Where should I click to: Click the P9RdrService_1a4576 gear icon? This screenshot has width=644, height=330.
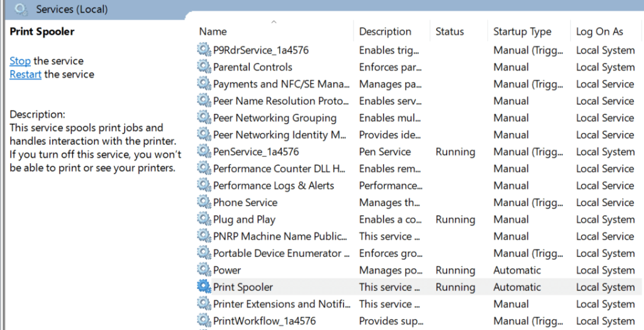(204, 50)
